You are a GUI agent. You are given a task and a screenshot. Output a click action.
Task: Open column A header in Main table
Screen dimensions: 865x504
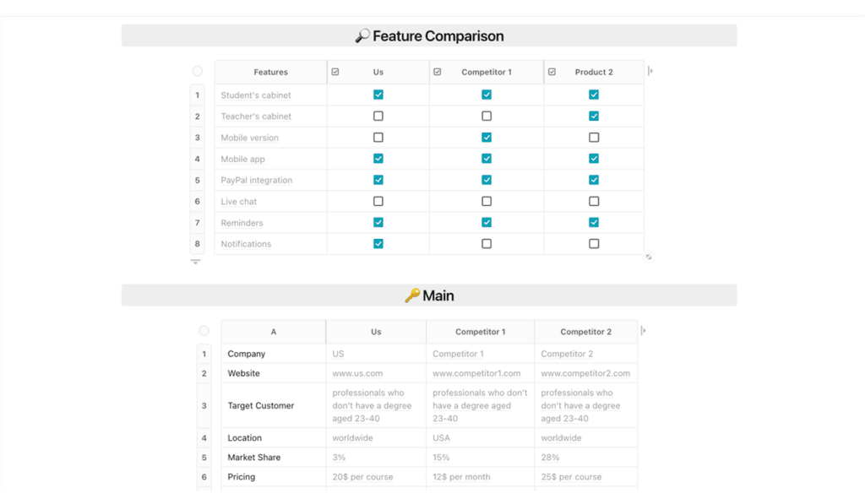tap(274, 332)
